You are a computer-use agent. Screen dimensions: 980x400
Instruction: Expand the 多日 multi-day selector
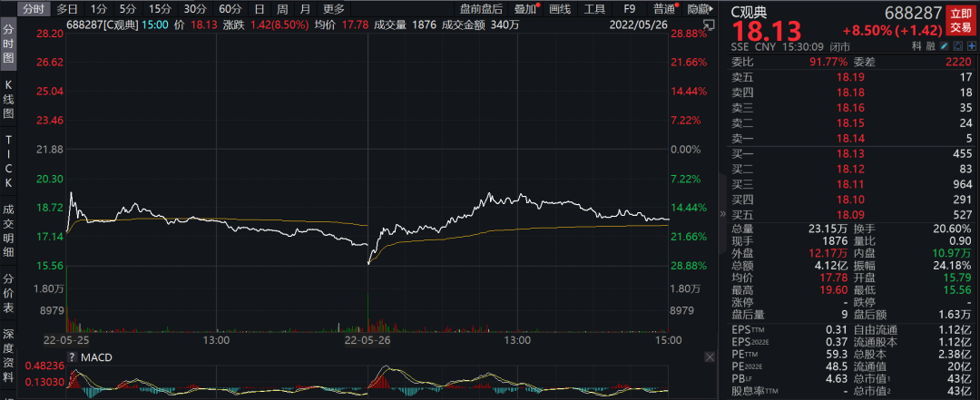(x=67, y=8)
